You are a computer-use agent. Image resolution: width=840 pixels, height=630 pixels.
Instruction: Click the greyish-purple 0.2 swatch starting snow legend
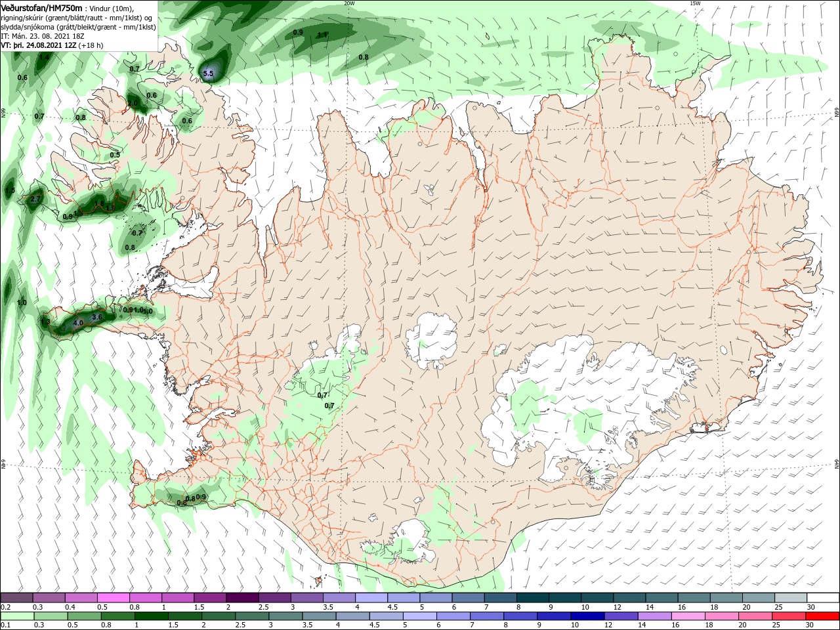(16, 598)
